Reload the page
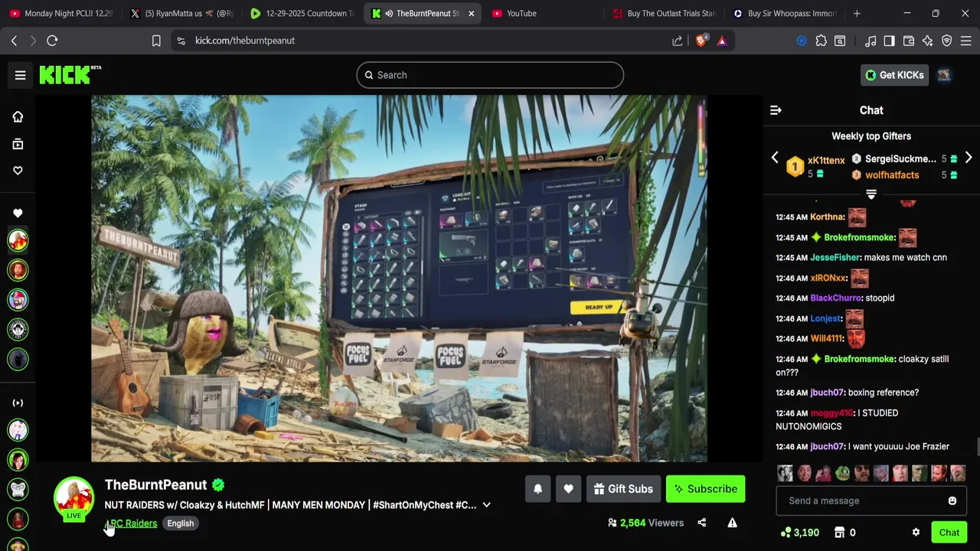The width and height of the screenshot is (980, 551). coord(52,41)
